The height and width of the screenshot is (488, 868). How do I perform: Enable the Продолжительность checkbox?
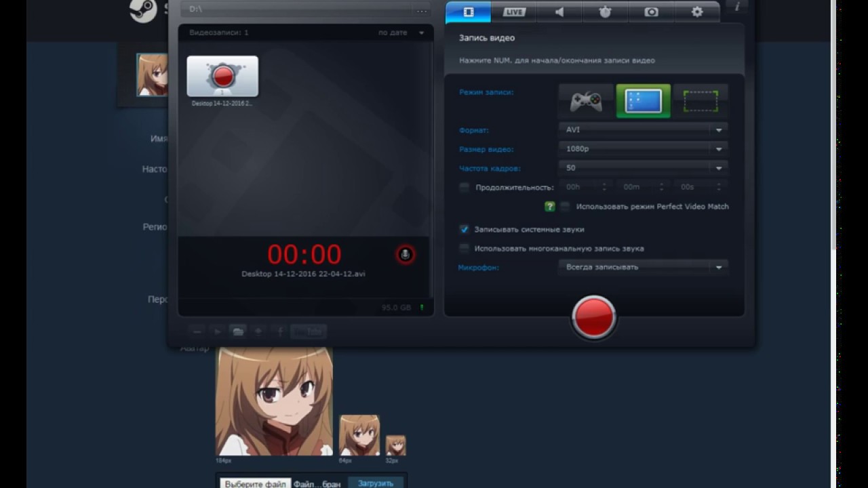coord(465,187)
